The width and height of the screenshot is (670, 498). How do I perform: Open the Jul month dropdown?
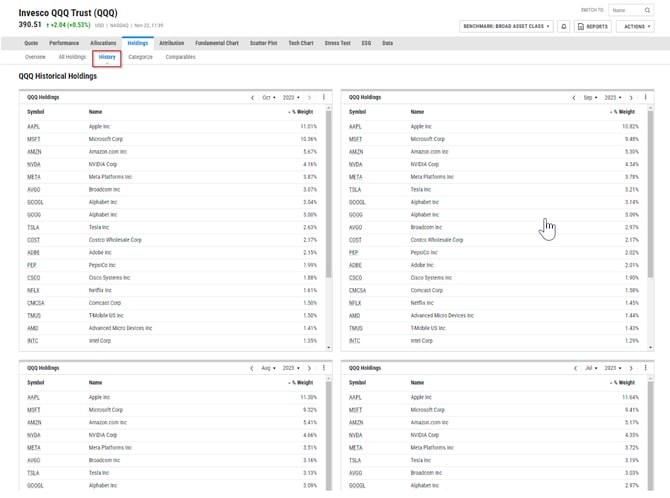(591, 368)
